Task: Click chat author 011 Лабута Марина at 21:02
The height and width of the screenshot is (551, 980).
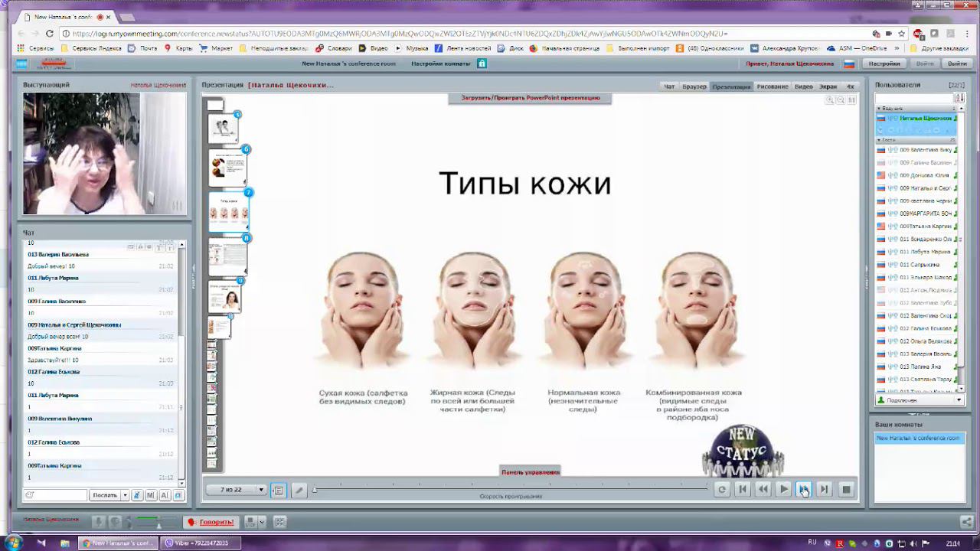Action: coord(54,278)
